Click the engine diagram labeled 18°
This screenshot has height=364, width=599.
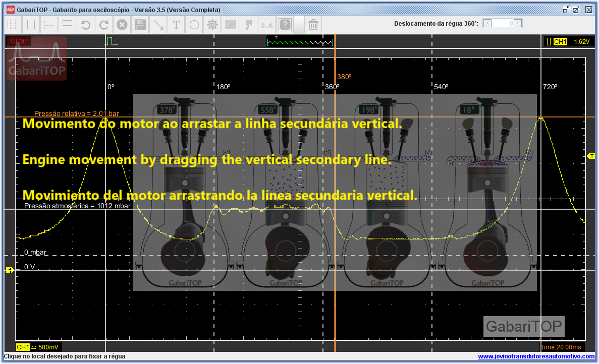tap(487, 193)
